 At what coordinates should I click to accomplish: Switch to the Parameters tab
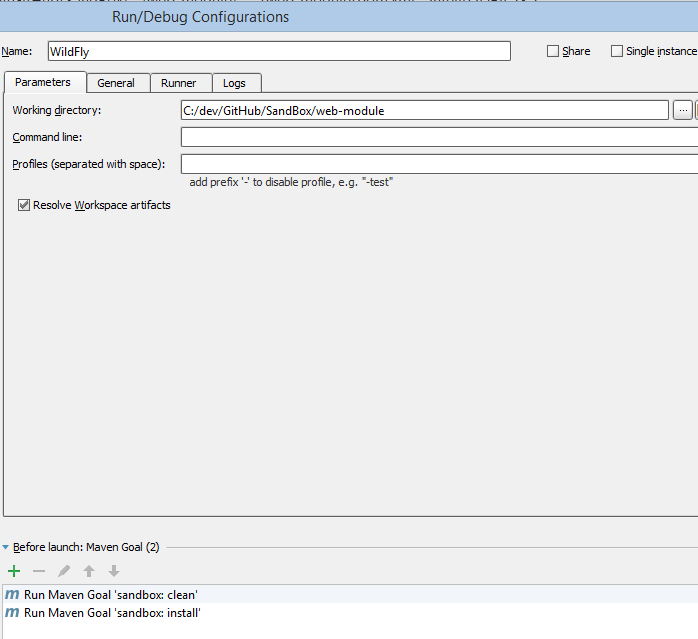coord(43,82)
